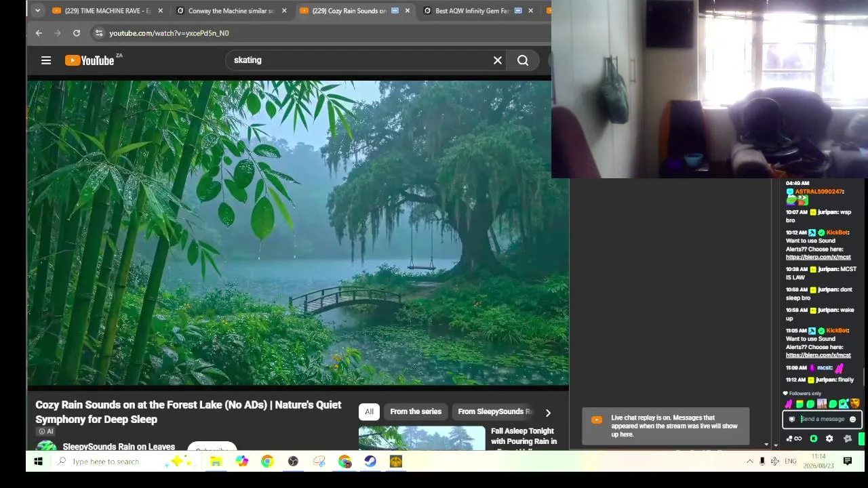868x488 pixels.
Task: Click the chat panel scroll down arrow
Action: [766, 445]
